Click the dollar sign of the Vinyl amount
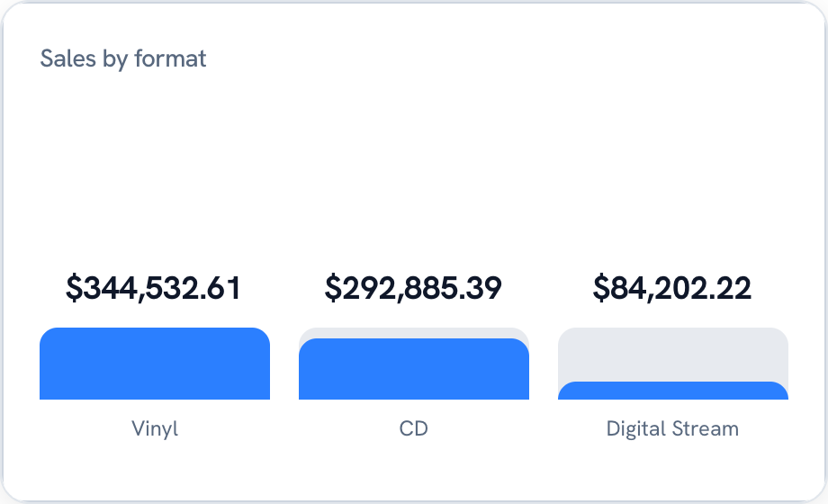Screen dimensions: 828x504 click(x=75, y=288)
